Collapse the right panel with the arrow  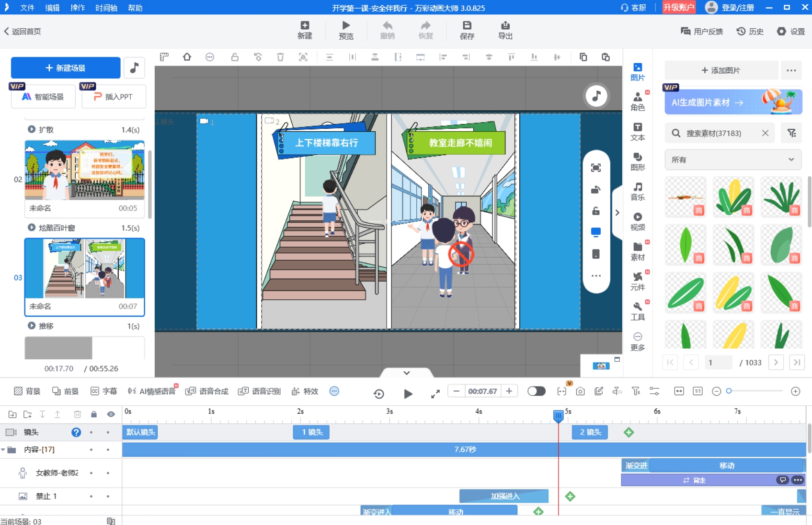(x=617, y=213)
